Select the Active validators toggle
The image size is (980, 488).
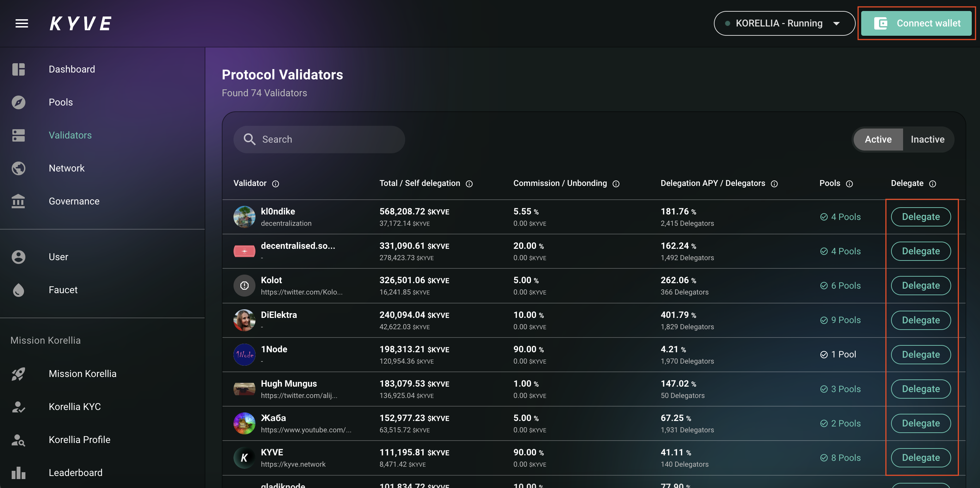click(878, 139)
